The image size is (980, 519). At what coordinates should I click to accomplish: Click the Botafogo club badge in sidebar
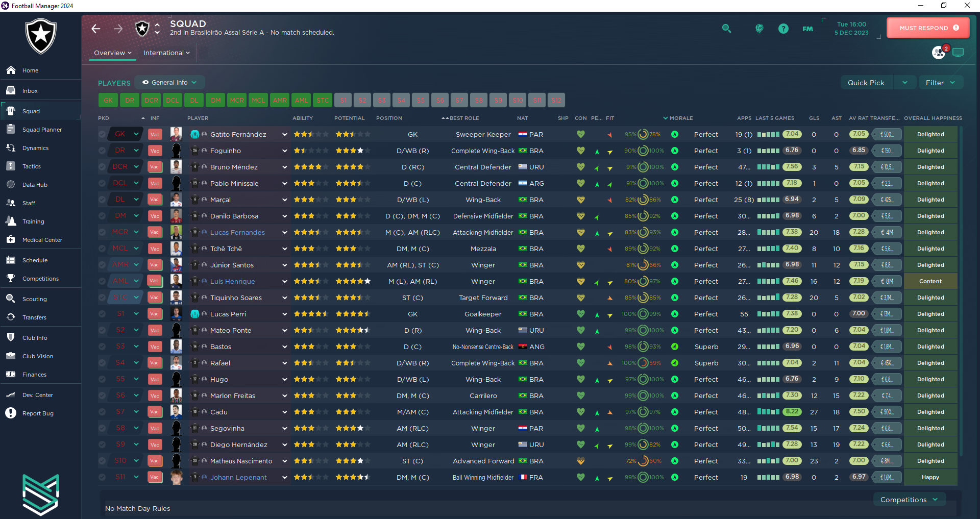pos(41,36)
